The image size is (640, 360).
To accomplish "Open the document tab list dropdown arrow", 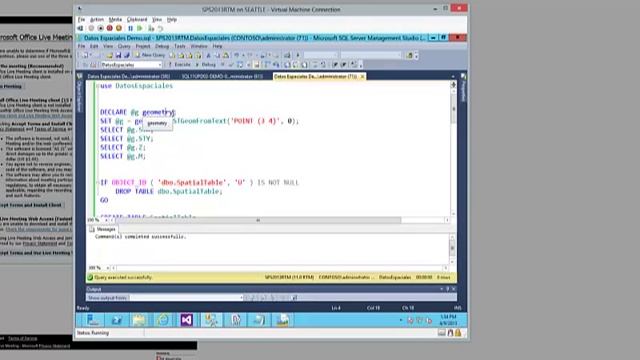I will pos(453,76).
